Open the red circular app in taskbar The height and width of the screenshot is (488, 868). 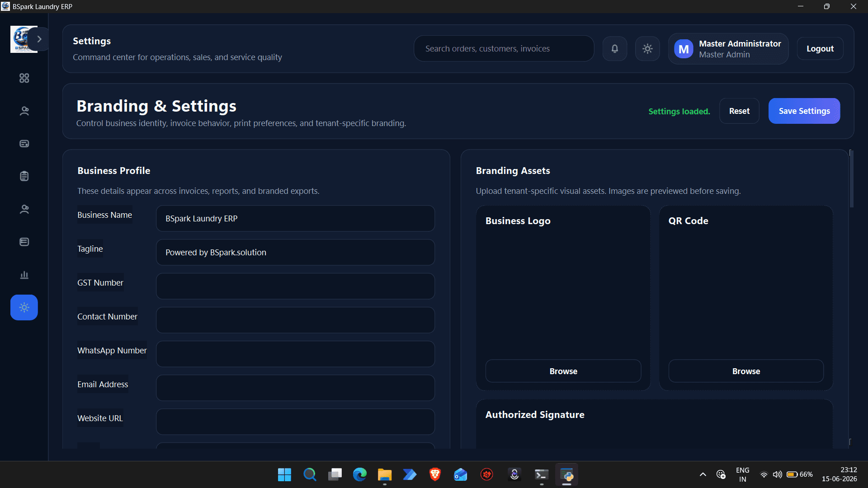pos(487,475)
